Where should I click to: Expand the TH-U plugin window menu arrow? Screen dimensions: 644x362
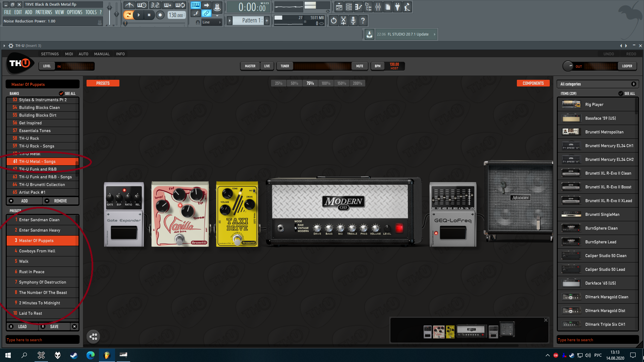pyautogui.click(x=4, y=46)
